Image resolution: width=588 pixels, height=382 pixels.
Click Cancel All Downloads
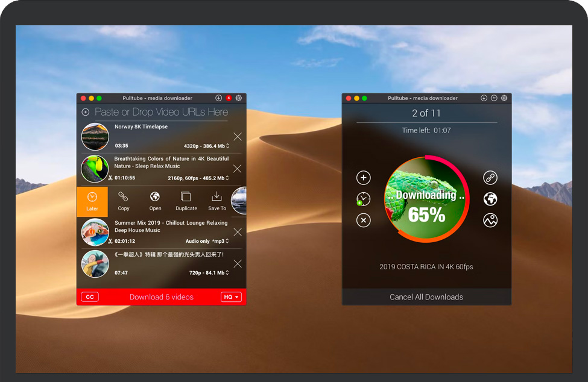(426, 297)
